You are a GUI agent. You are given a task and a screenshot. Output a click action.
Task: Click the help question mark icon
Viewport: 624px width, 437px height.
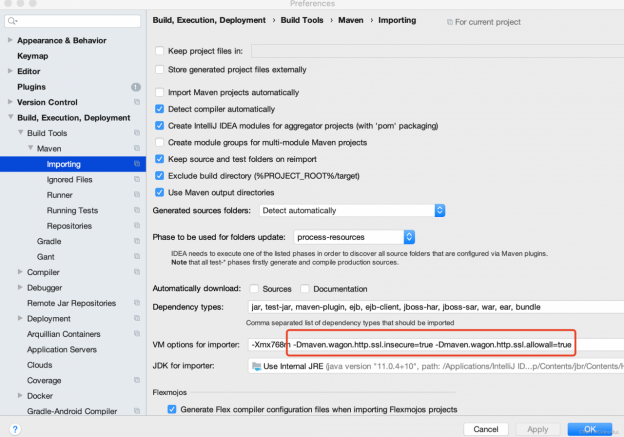[15, 429]
